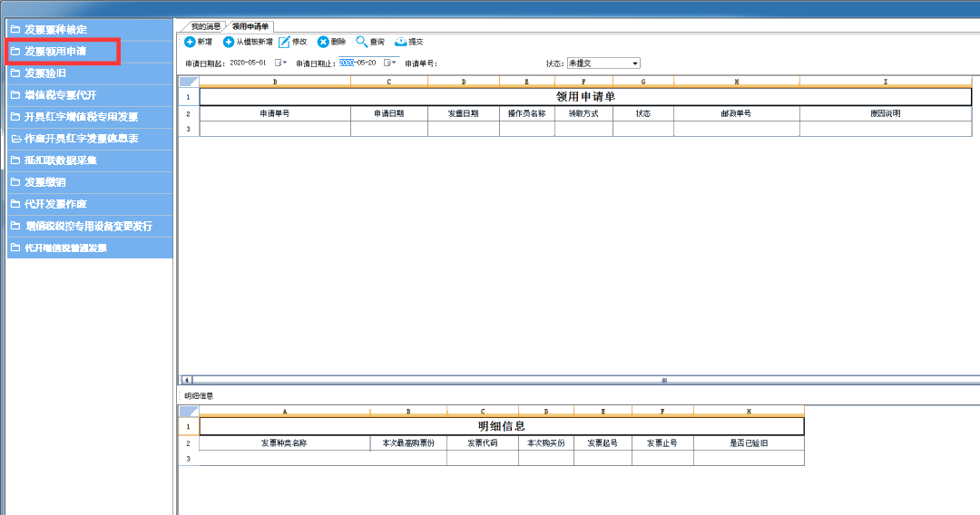Click the 领用申请单 title cell
Viewport: 980px width, 515px height.
pos(585,97)
